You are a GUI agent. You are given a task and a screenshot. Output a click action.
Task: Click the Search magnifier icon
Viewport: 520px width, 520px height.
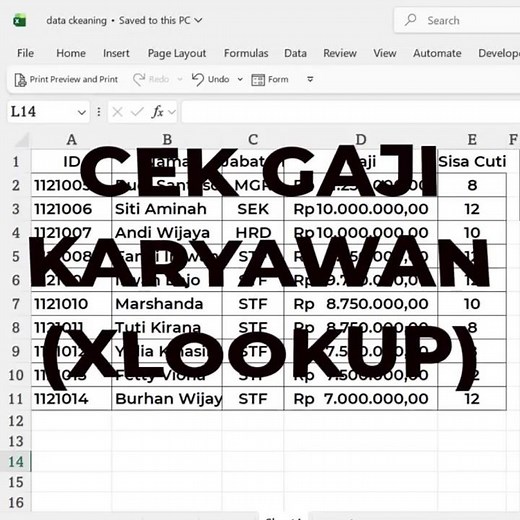411,20
